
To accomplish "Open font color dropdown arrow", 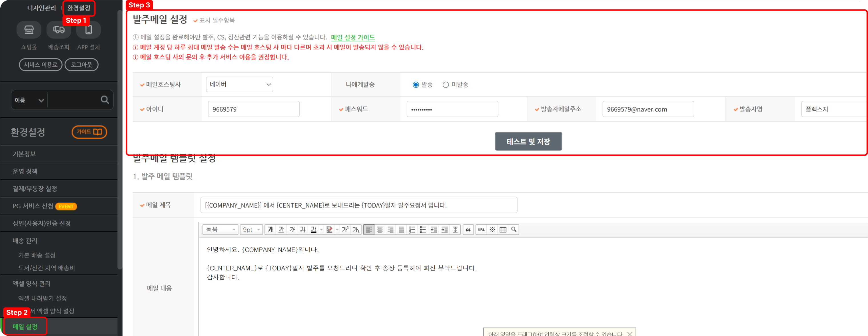I will coord(321,229).
